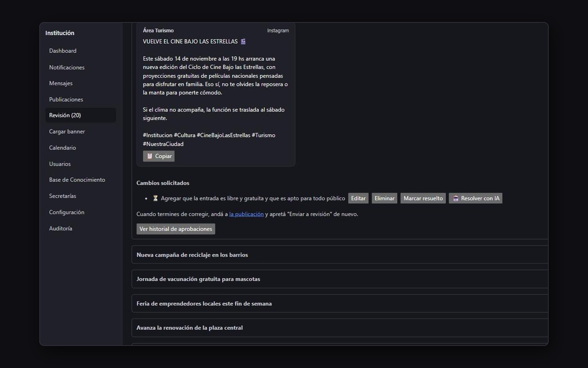Viewport: 588px width, 368px height.
Task: Click Editar for the requested change
Action: (358, 198)
